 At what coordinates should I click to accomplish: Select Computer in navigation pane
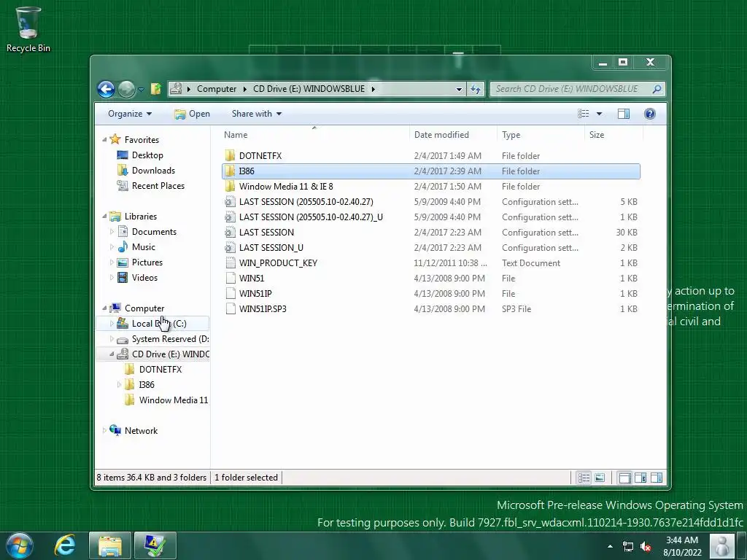[144, 308]
